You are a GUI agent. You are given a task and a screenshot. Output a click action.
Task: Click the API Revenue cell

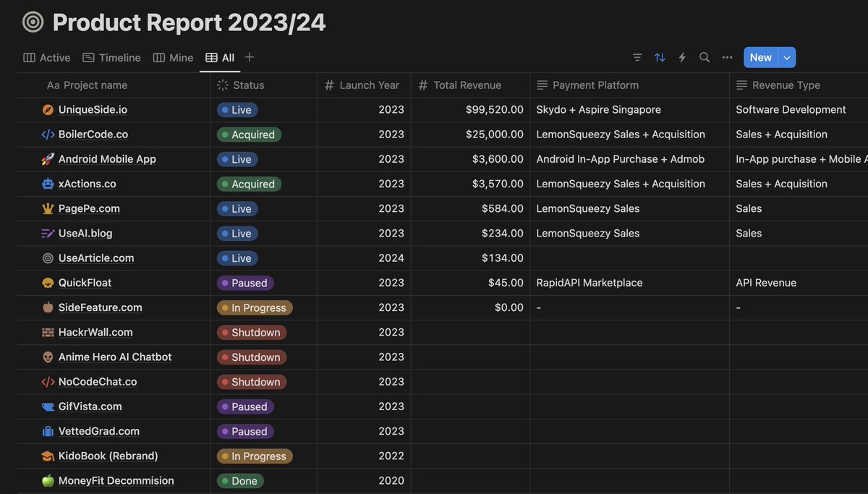coord(799,283)
